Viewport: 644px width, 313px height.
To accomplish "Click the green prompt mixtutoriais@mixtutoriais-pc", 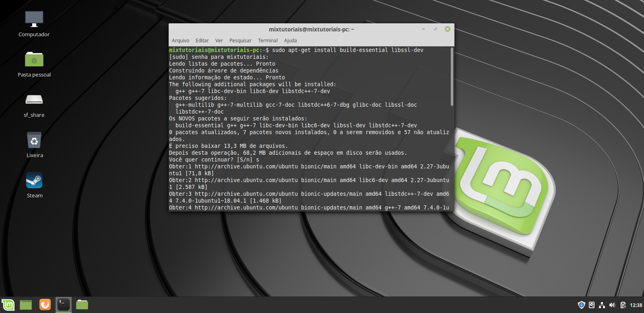I will tap(214, 50).
